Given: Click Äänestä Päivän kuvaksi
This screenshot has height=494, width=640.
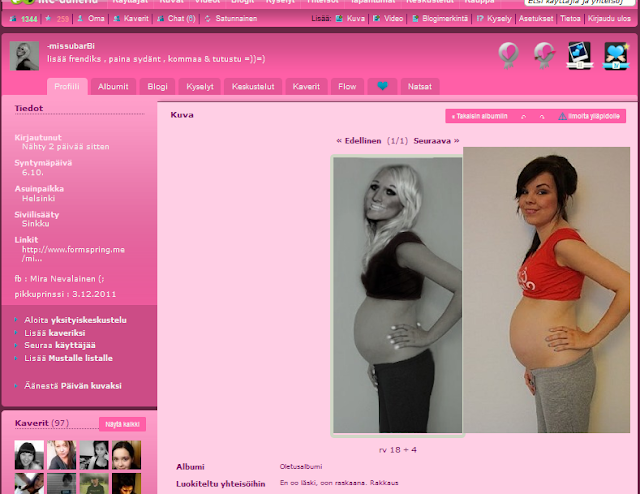Looking at the screenshot, I should (x=73, y=386).
